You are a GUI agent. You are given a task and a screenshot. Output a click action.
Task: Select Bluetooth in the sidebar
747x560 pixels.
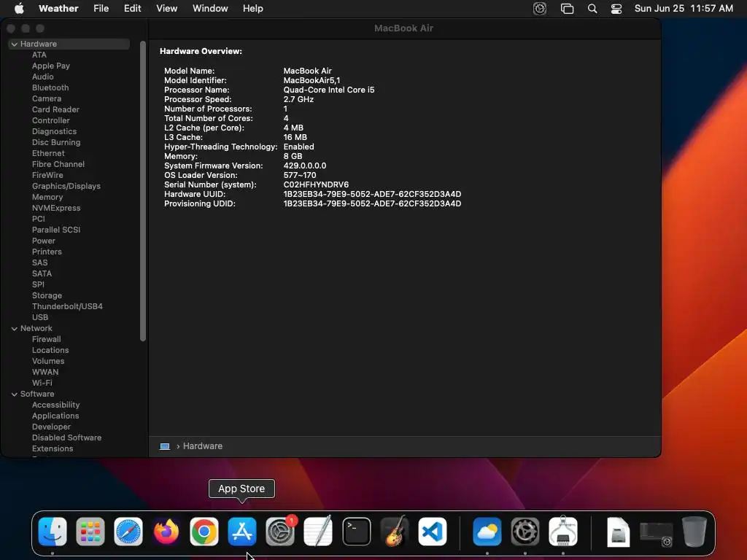coord(50,87)
